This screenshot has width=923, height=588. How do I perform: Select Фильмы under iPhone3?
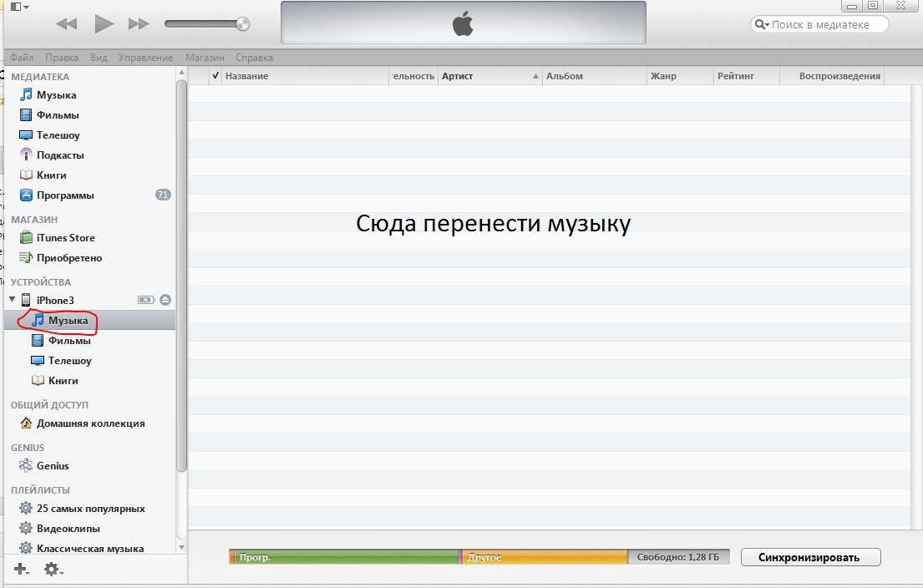coord(69,340)
